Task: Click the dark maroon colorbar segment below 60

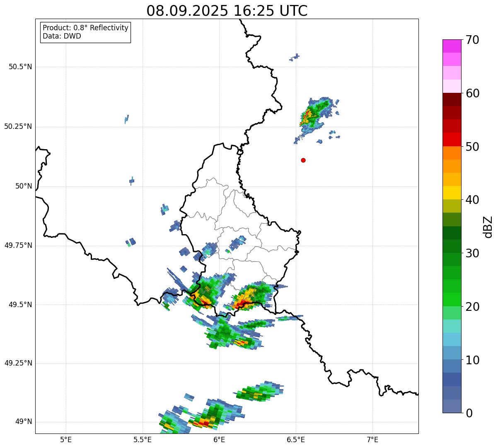Action: pyautogui.click(x=452, y=99)
